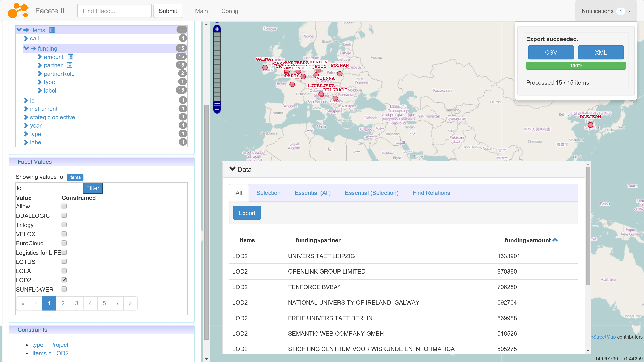644x362 pixels.
Task: Click the Find Place search field
Action: point(114,11)
